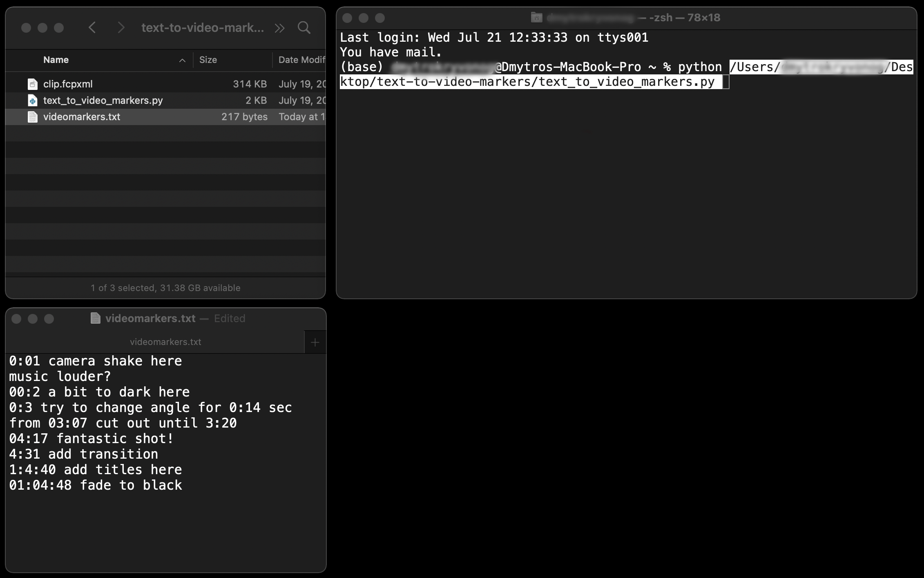Click the videomarkers.txt file icon in Finder
Screen dimensions: 924x578
pyautogui.click(x=33, y=117)
